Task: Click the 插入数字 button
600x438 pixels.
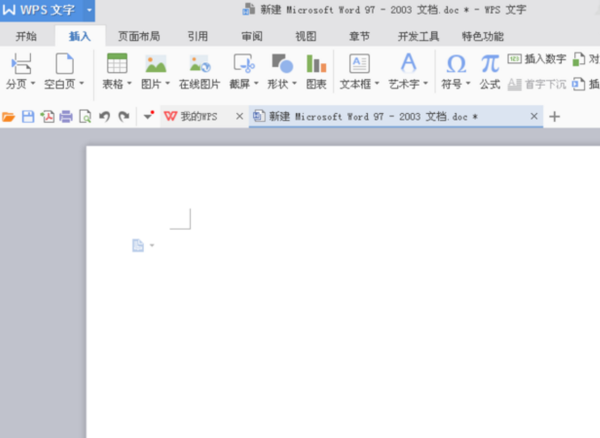Action: click(x=537, y=59)
